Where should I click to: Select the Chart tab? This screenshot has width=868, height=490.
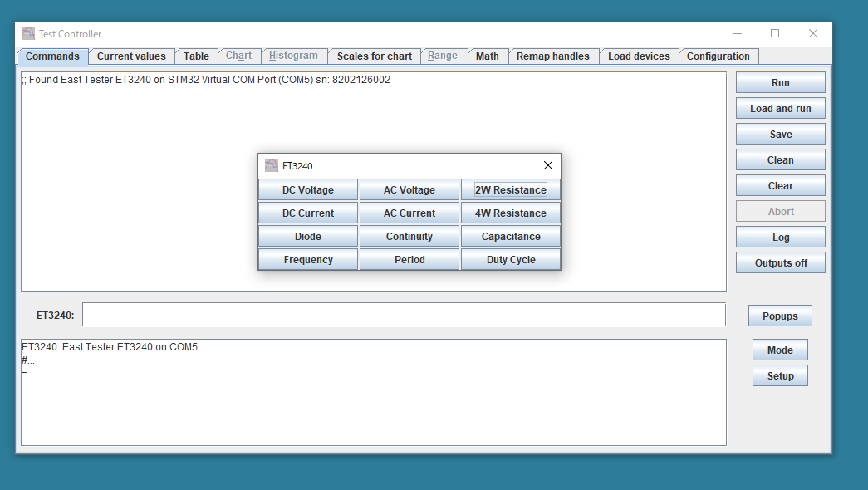pos(238,56)
